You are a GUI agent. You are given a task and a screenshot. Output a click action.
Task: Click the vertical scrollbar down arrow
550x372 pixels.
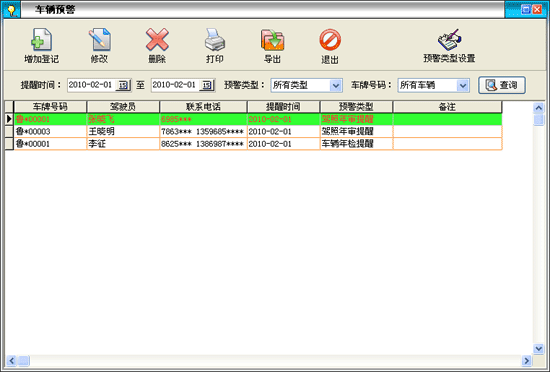(x=538, y=349)
